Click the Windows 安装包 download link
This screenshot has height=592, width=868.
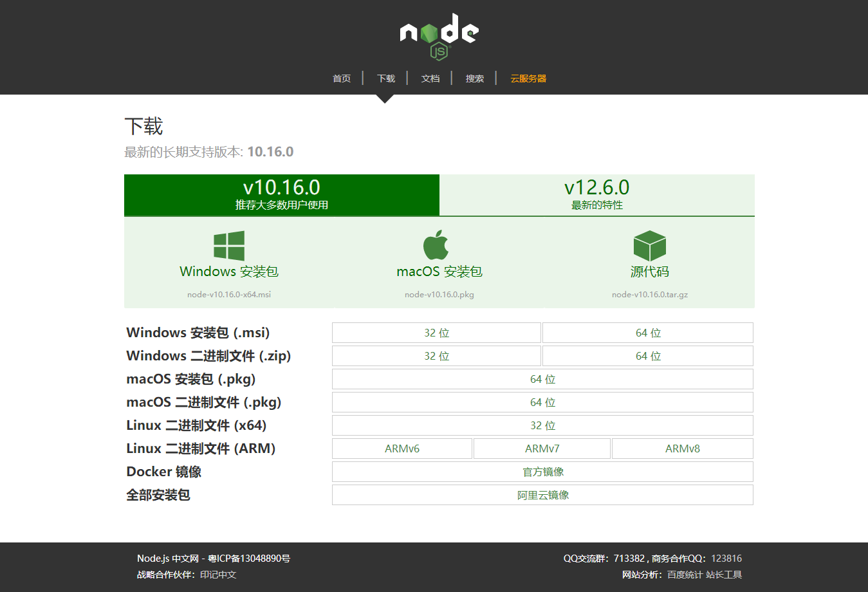click(229, 272)
